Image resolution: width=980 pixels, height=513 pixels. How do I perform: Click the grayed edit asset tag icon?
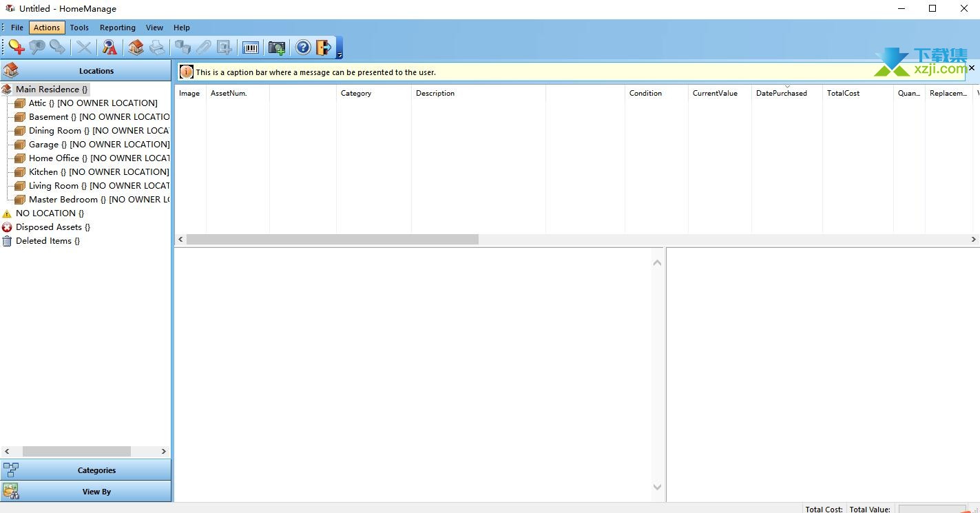[37, 48]
